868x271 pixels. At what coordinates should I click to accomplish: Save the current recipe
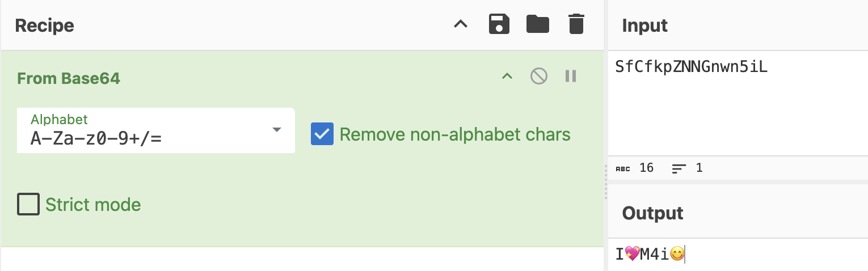pyautogui.click(x=499, y=25)
